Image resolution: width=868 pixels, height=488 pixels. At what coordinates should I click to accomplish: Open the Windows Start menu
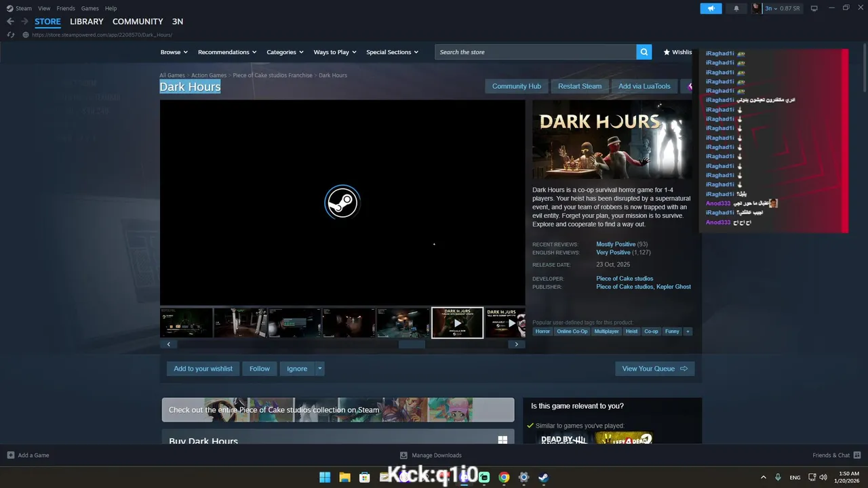[x=325, y=477]
